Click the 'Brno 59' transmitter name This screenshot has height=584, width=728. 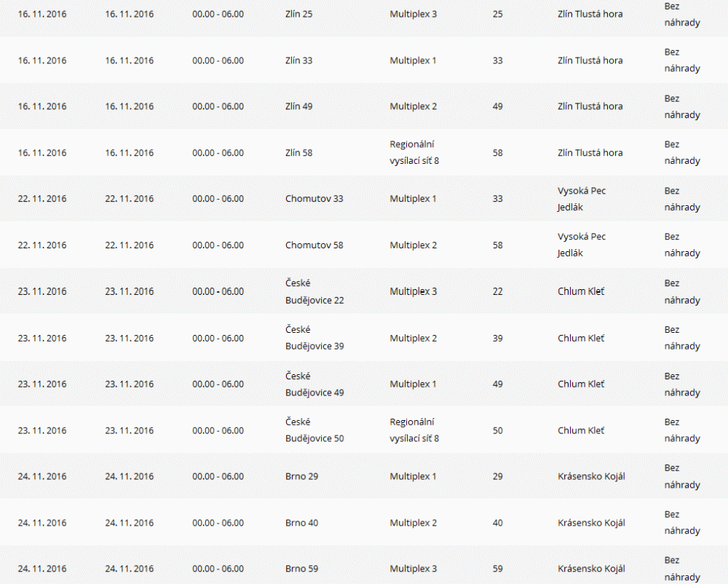302,569
